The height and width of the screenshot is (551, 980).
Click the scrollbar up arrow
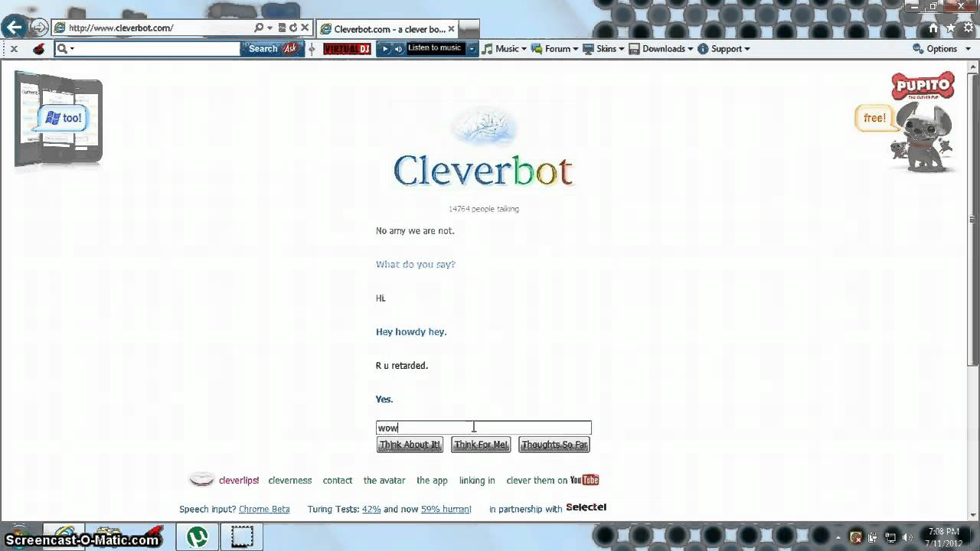pos(974,68)
